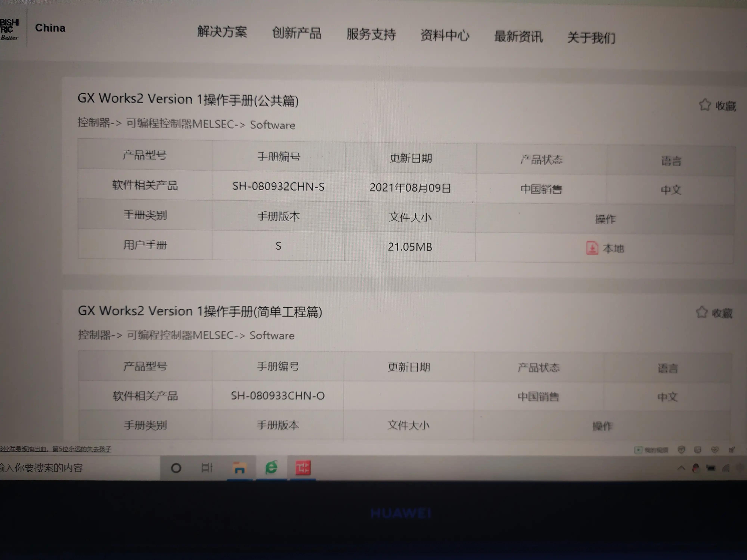Click the 公共篇 table's 中国销售 cell
747x560 pixels.
tap(541, 189)
